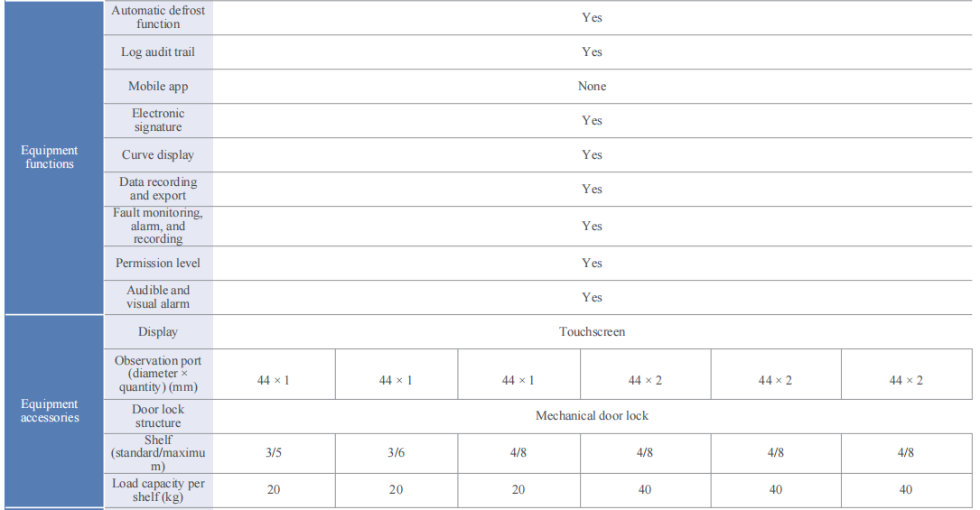Select the Curve display row label
The height and width of the screenshot is (510, 980).
pos(158,155)
